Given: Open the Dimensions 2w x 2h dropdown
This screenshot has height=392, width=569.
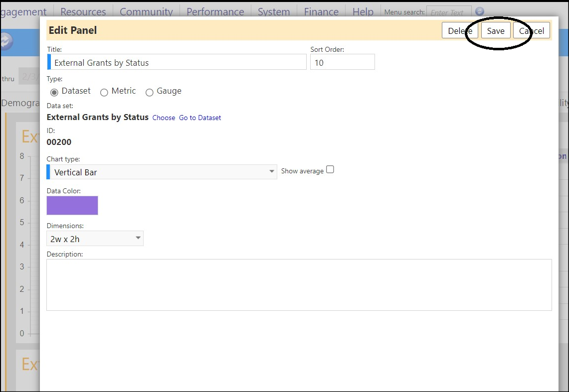Looking at the screenshot, I should pyautogui.click(x=95, y=239).
